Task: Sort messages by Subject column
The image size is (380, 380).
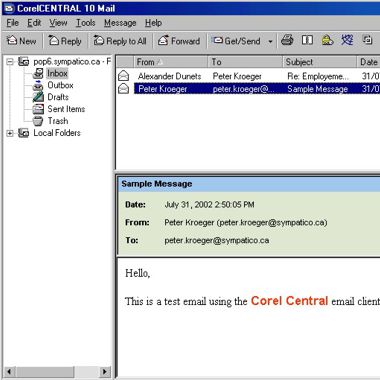Action: tap(320, 62)
